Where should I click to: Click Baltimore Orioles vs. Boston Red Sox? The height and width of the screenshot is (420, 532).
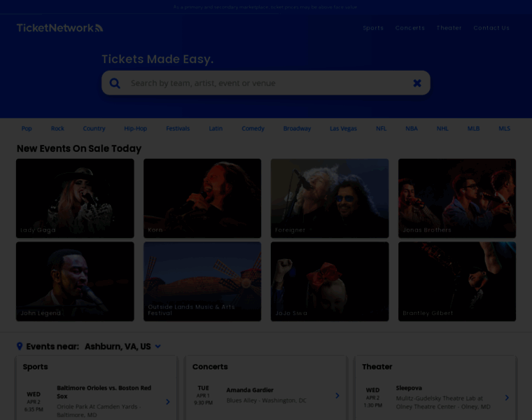[104, 392]
